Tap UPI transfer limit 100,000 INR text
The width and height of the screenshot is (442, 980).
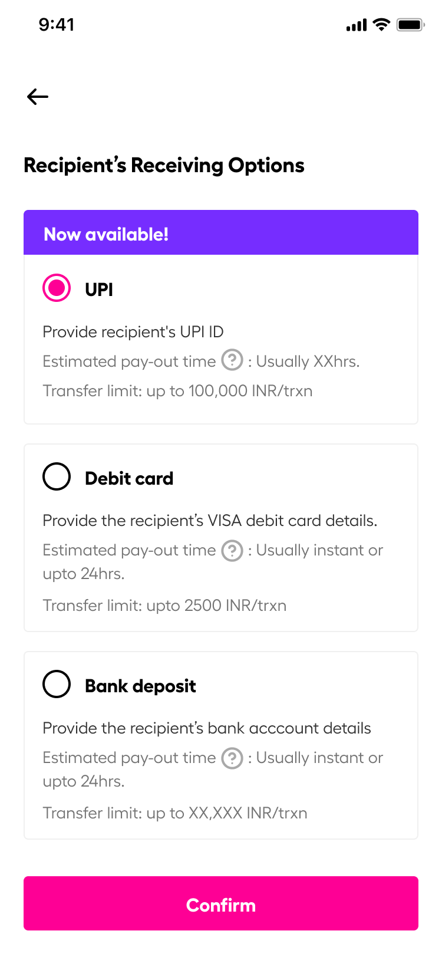coord(177,391)
